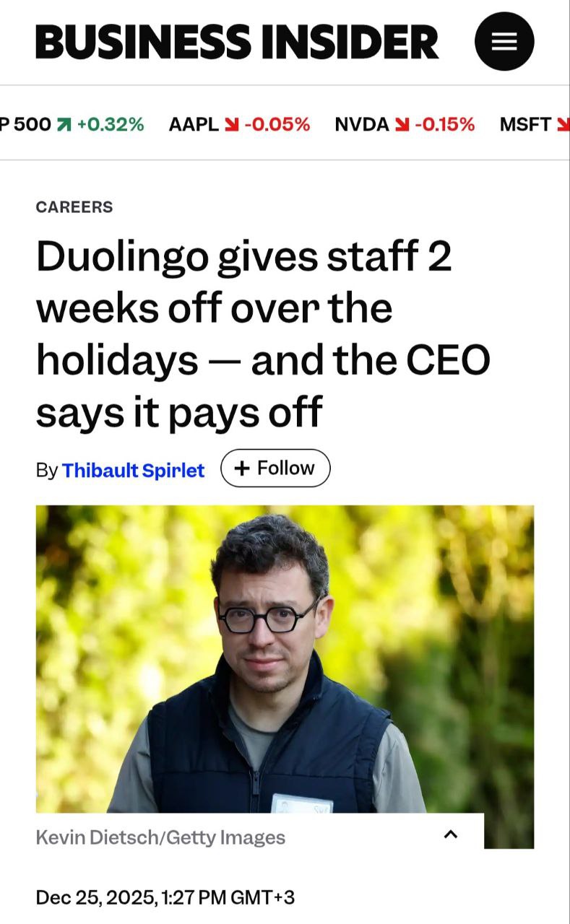Click the article's lead photo
This screenshot has height=924, width=570.
click(x=285, y=658)
